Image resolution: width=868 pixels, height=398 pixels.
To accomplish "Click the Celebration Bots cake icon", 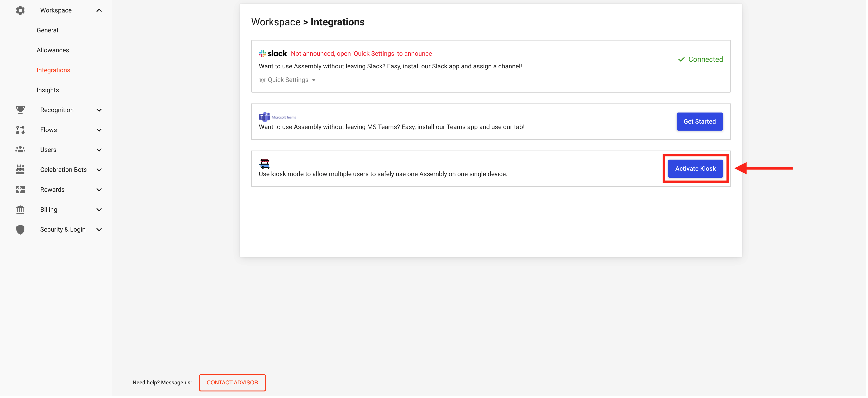I will 20,169.
